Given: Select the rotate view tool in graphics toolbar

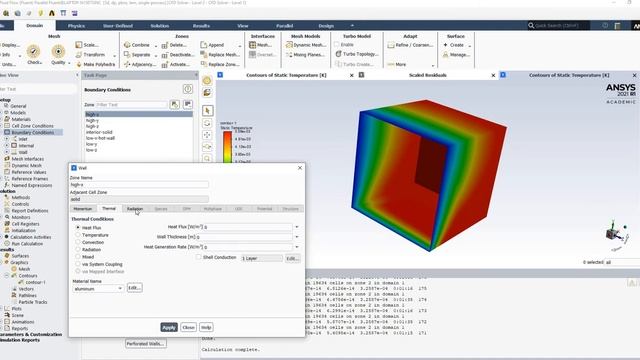Looking at the screenshot, I should pos(207,123).
